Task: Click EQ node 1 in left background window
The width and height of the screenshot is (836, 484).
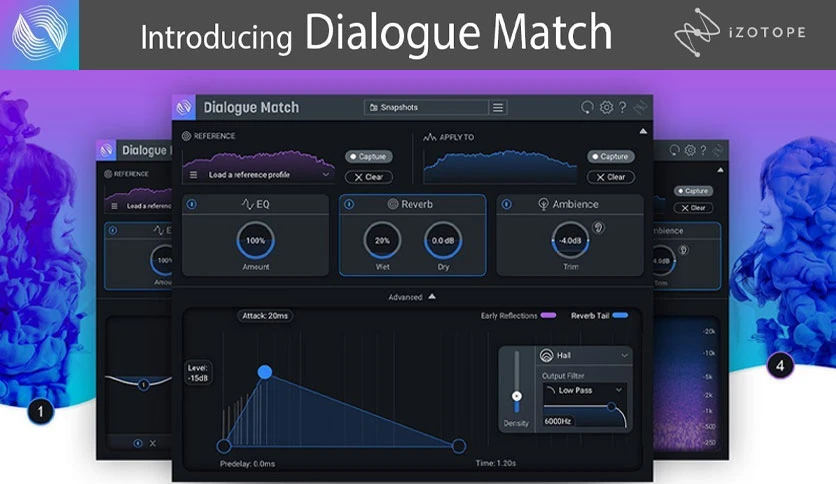Action: click(143, 384)
